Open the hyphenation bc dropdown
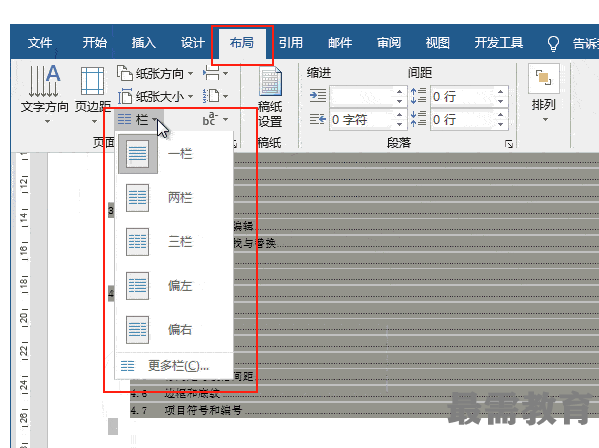The image size is (599, 448). (215, 119)
